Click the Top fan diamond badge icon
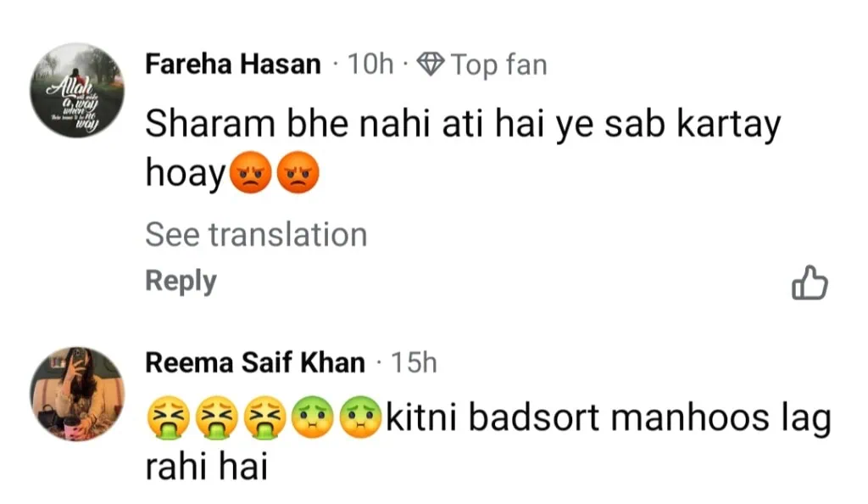The height and width of the screenshot is (504, 868). coord(431,64)
